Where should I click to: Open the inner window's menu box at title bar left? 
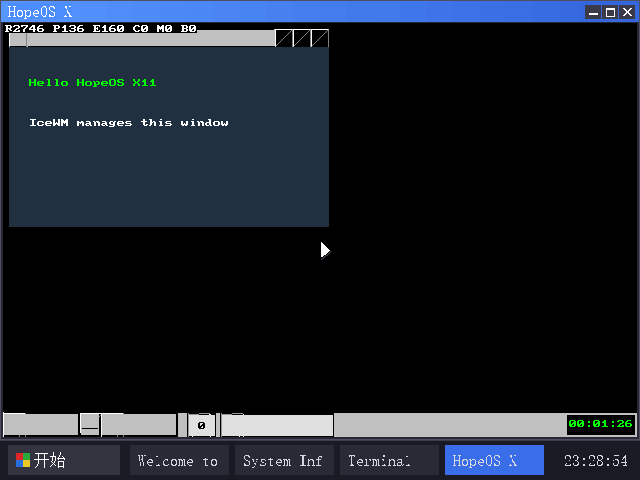(18, 39)
